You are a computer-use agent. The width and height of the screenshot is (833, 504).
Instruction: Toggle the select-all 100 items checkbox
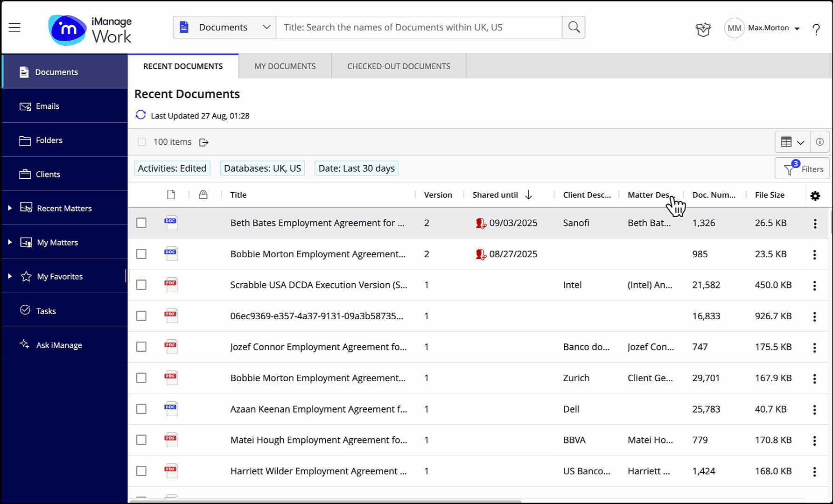(142, 142)
